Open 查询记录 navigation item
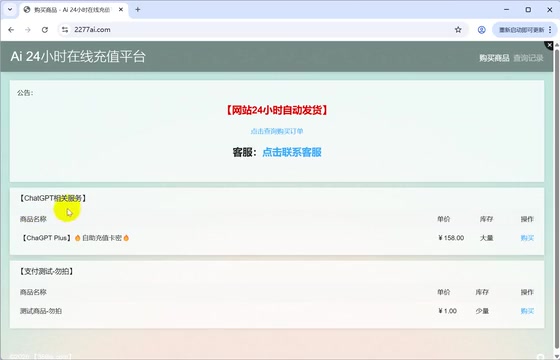Viewport: 560px width, 360px height. point(528,58)
